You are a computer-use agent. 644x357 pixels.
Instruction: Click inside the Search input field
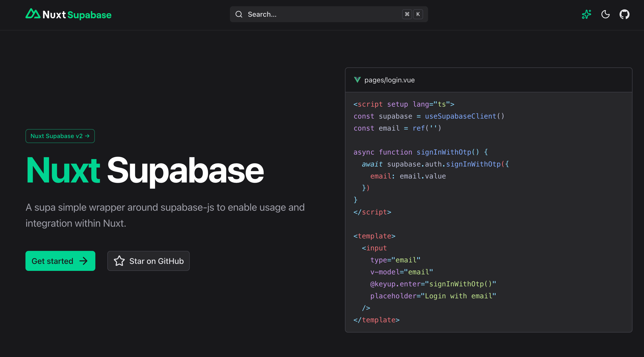(300, 14)
